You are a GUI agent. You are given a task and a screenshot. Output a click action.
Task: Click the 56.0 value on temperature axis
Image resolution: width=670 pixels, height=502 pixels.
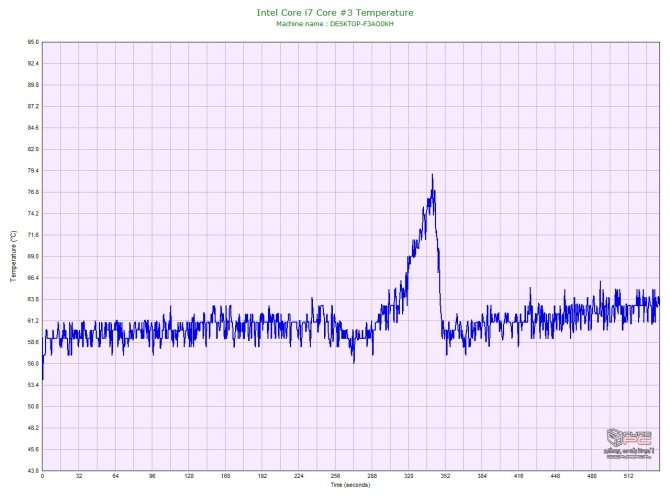(x=33, y=364)
